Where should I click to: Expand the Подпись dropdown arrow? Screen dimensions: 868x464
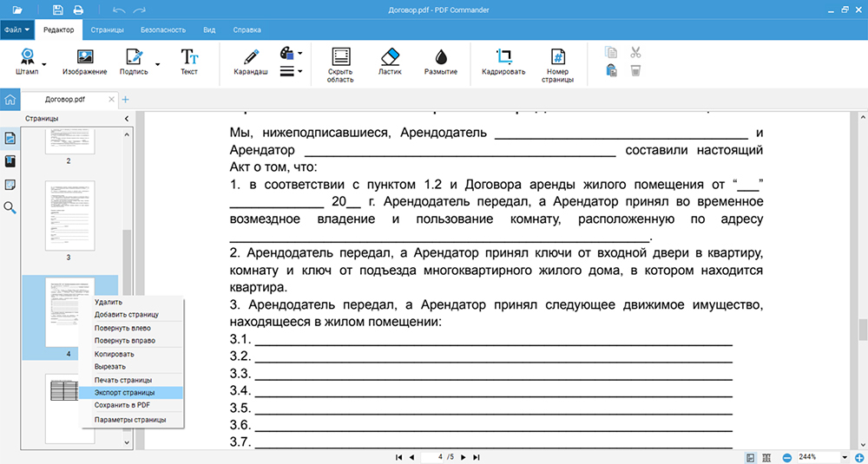coord(157,64)
